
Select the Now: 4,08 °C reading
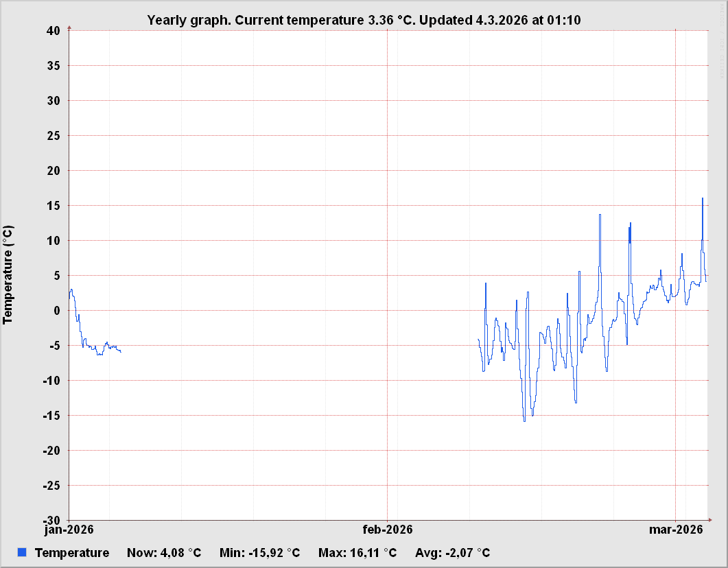click(164, 553)
